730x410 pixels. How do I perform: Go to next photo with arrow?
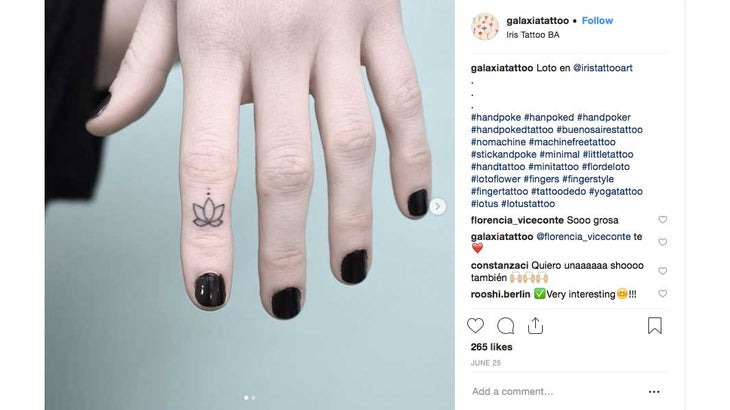tap(437, 206)
